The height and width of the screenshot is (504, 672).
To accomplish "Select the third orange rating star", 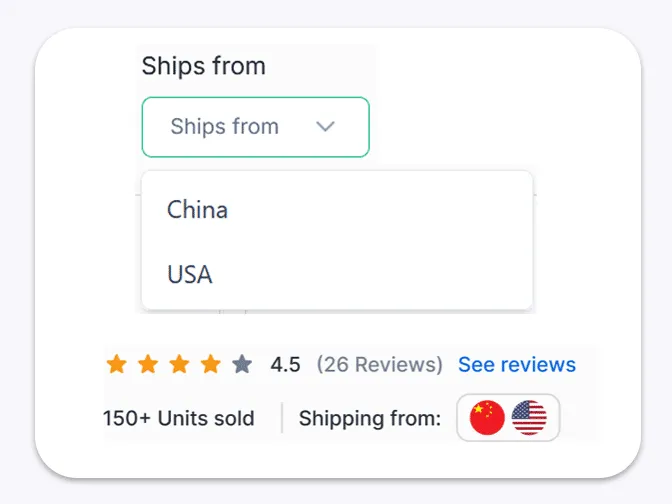I will [x=179, y=364].
